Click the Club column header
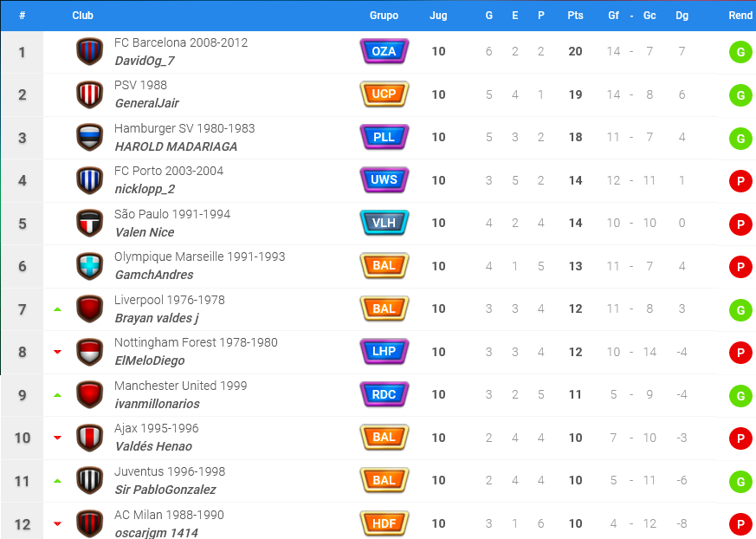The height and width of the screenshot is (539, 756). 82,16
